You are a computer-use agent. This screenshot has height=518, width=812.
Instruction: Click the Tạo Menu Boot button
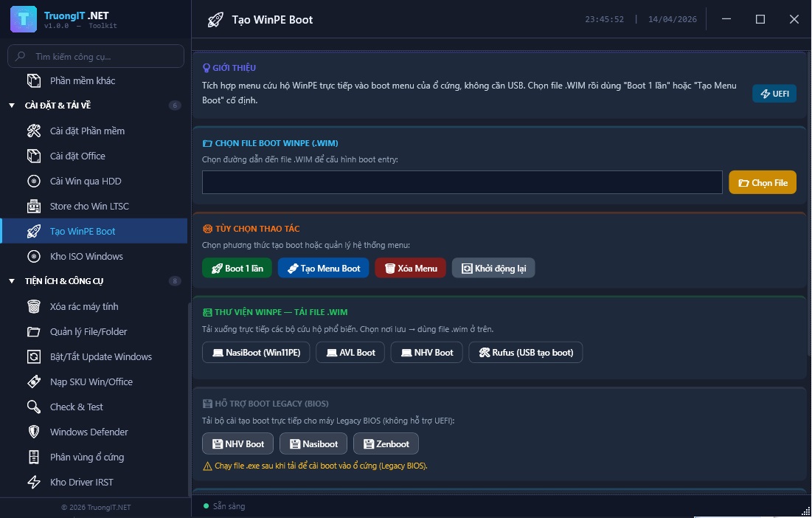click(x=323, y=268)
